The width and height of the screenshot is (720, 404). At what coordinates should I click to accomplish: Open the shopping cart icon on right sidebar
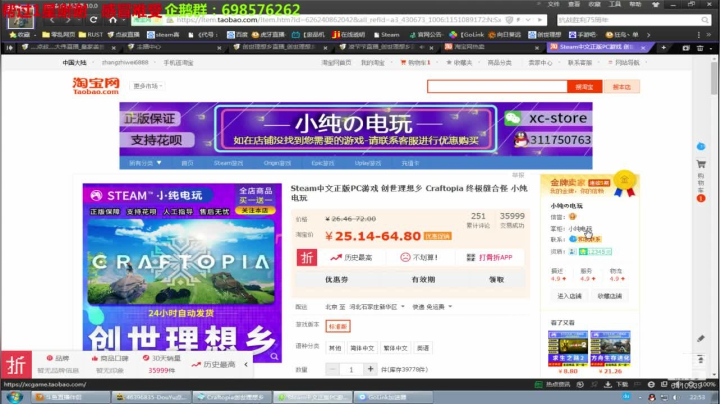pyautogui.click(x=701, y=163)
